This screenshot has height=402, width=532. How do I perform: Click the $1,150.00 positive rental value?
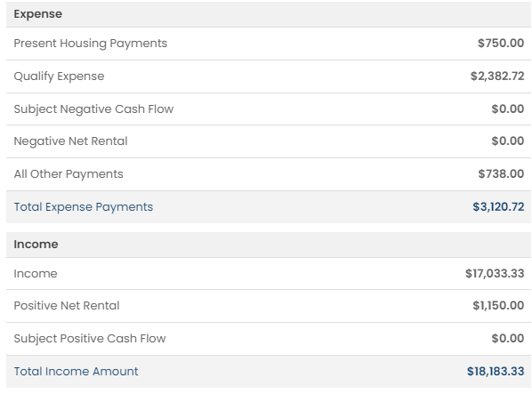[x=498, y=305]
